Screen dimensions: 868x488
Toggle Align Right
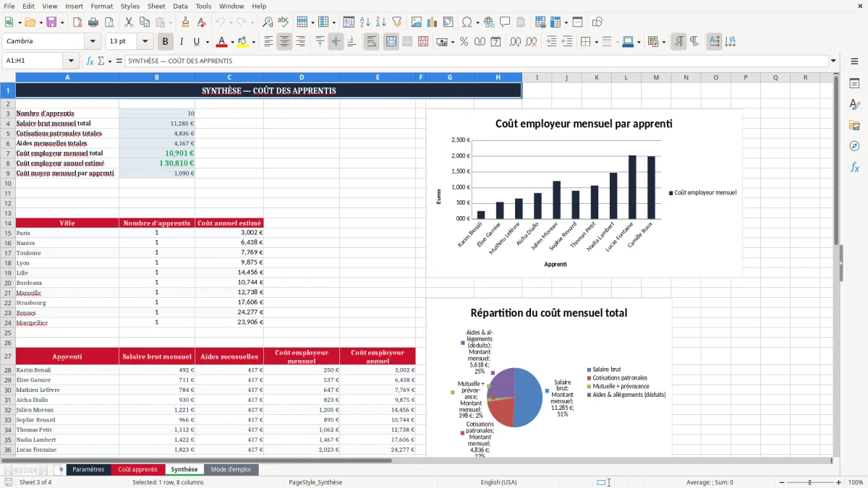pos(301,42)
